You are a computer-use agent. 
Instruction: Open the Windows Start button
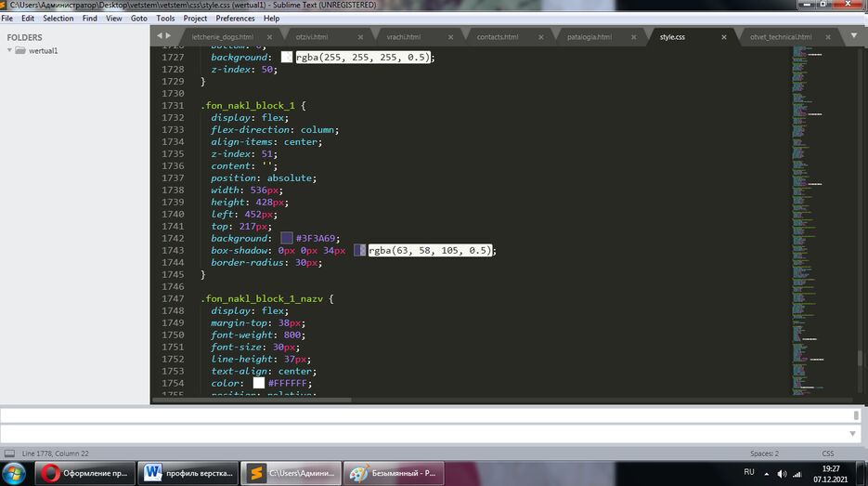tap(13, 473)
